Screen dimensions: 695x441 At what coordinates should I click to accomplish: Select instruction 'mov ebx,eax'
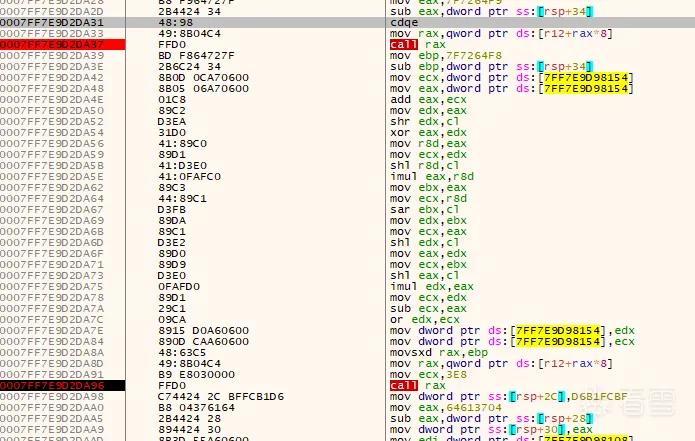coord(428,187)
